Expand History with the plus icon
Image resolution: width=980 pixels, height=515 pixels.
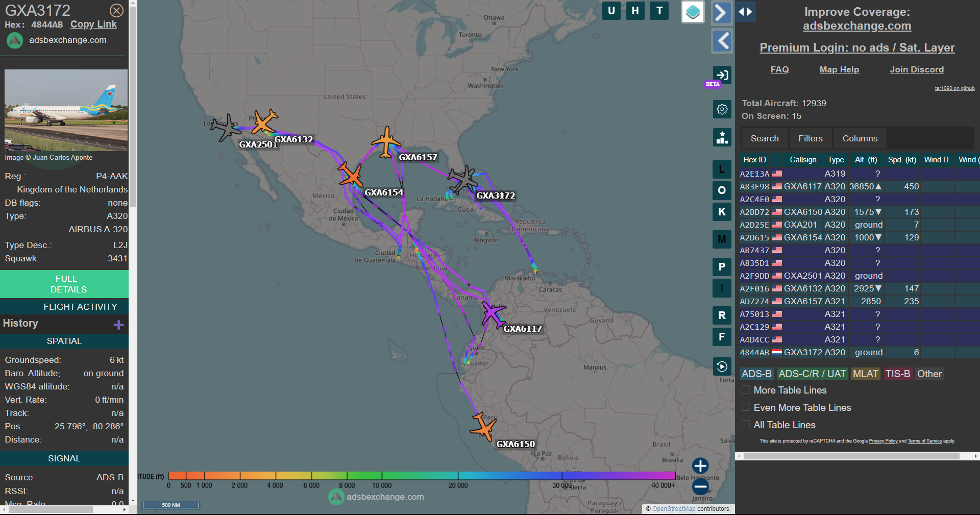[x=119, y=325]
